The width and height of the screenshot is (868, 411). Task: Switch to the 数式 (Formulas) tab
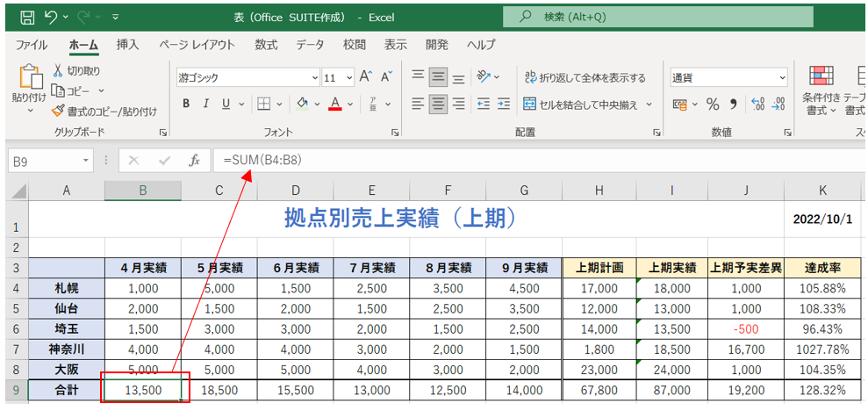click(266, 45)
